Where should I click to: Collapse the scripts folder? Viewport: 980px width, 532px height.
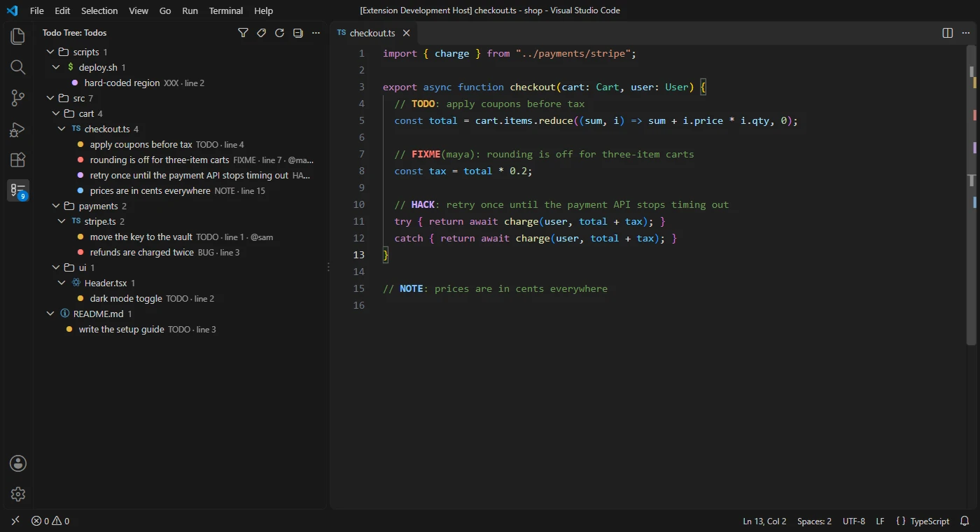tap(50, 52)
